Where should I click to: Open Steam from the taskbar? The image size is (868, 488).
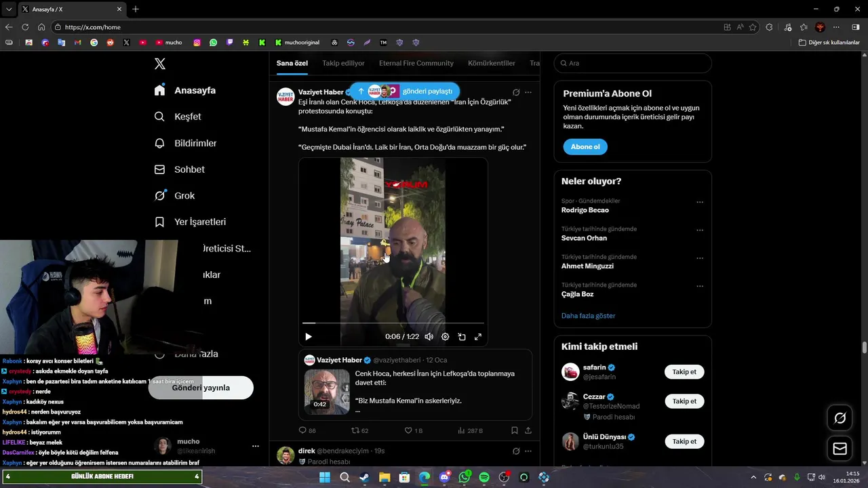pos(364,477)
